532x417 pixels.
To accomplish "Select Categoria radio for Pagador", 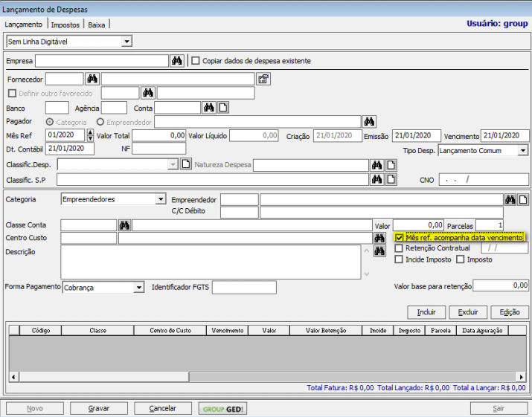I will (x=50, y=122).
